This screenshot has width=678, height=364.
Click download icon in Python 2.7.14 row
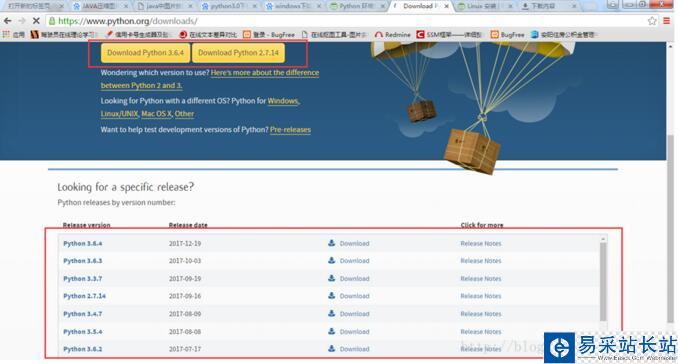point(331,295)
